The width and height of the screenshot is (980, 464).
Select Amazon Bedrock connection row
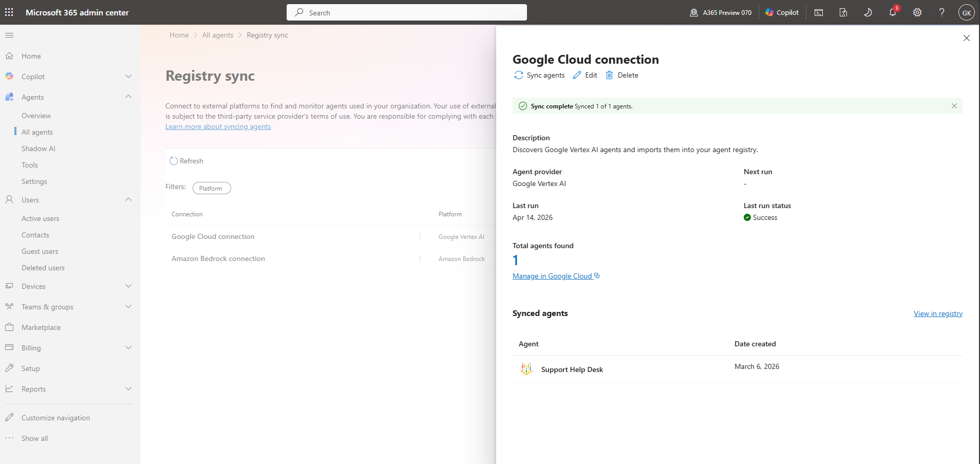tap(218, 258)
